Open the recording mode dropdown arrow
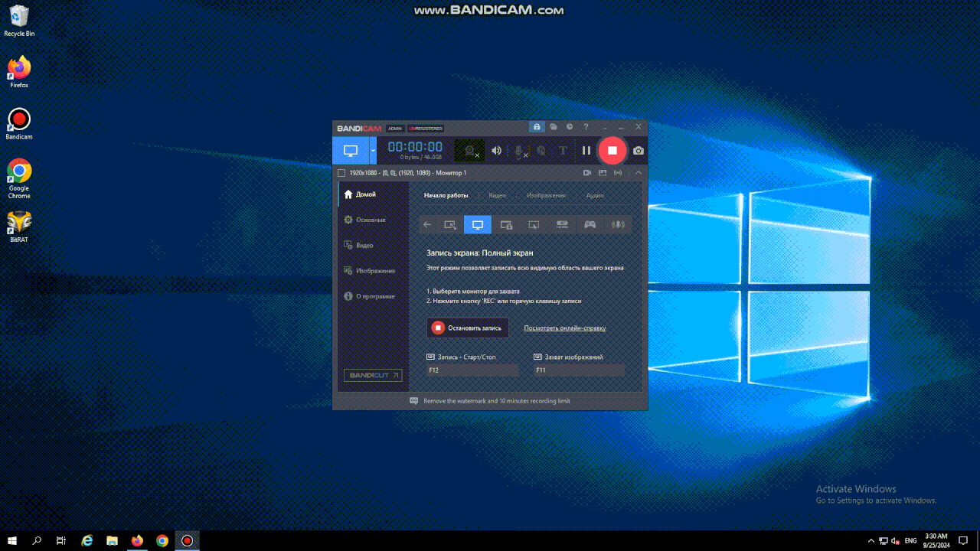The width and height of the screenshot is (980, 551). coord(373,151)
